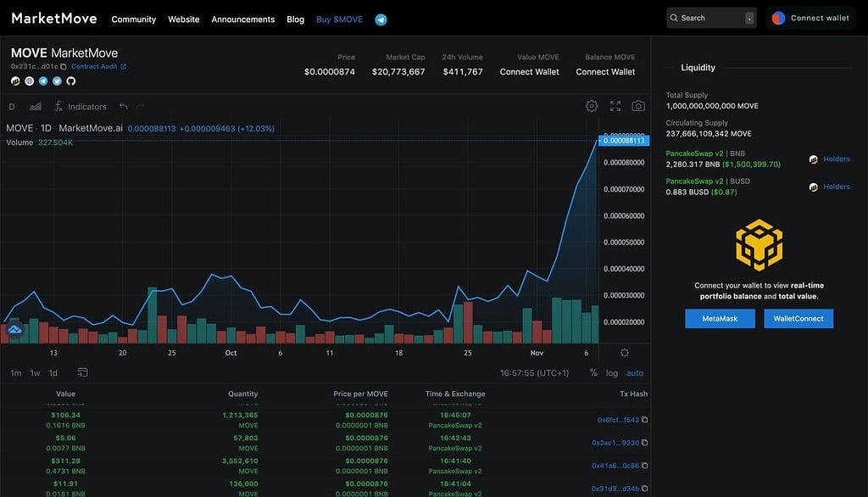This screenshot has height=497, width=868.
Task: Open the go-to-date calendar icon
Action: (x=82, y=372)
